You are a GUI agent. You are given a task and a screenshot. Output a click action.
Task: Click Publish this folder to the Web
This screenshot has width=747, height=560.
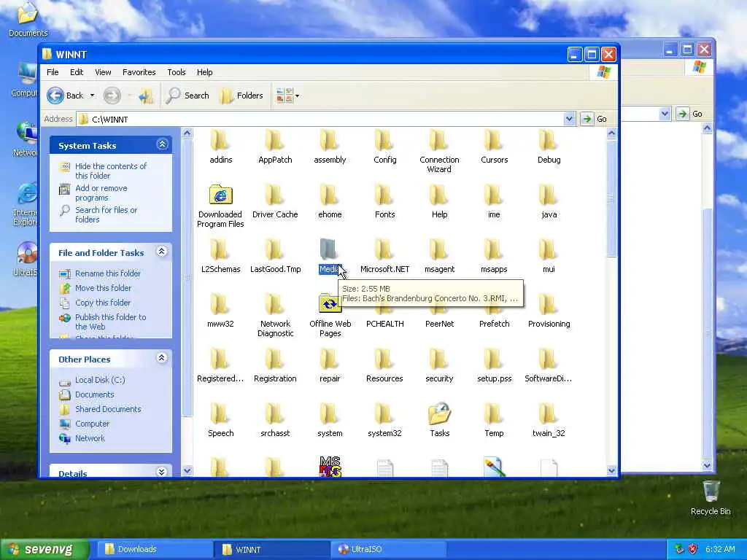point(111,322)
